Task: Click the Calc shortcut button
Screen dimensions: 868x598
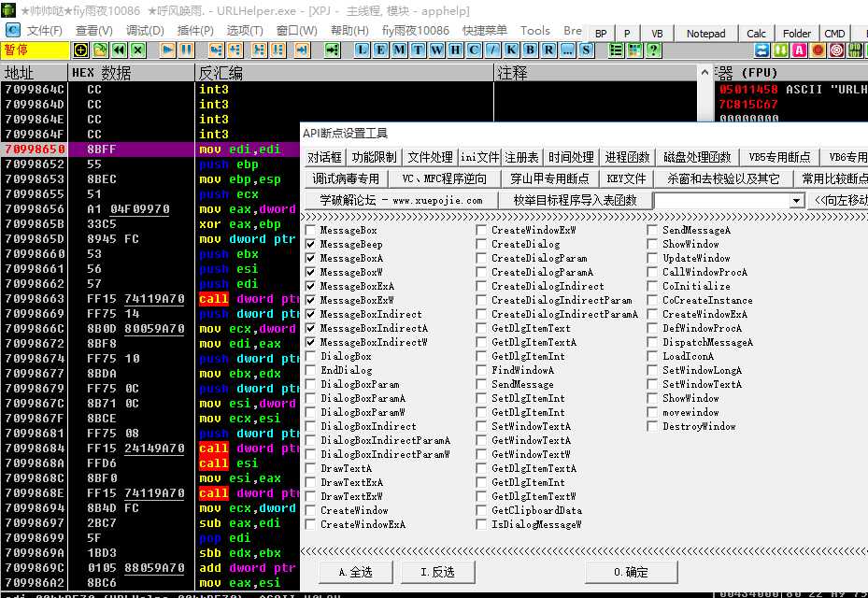Action: (x=756, y=34)
